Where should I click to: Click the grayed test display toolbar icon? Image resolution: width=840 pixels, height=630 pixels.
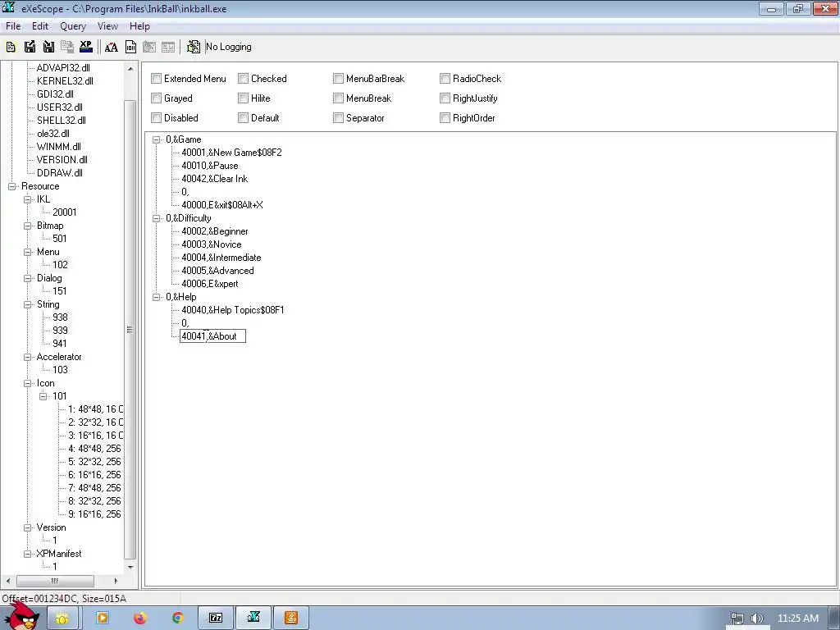point(168,47)
